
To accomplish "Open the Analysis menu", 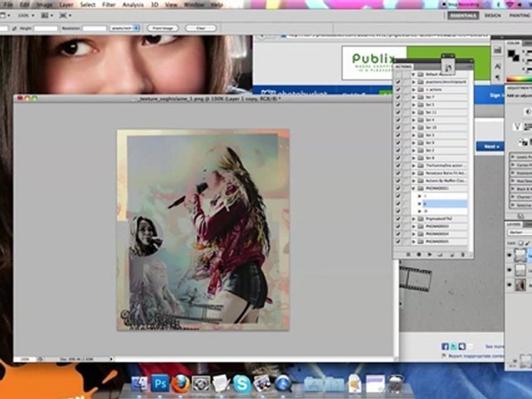I will (x=132, y=5).
